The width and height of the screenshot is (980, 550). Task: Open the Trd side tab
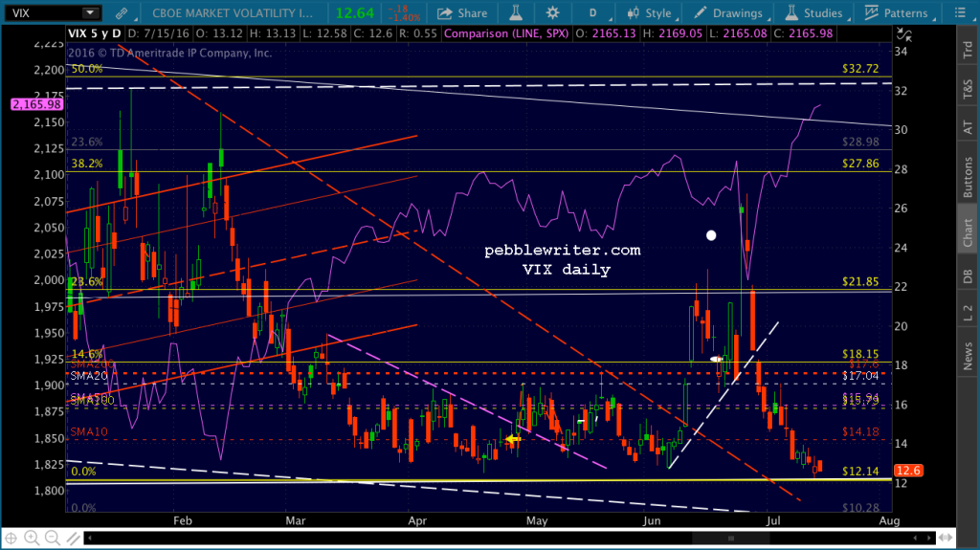(968, 50)
